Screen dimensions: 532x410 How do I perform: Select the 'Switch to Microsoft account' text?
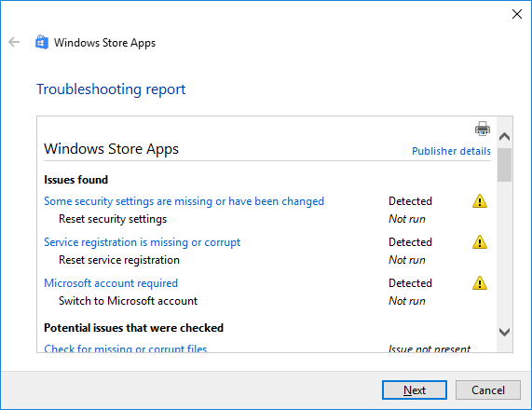click(128, 301)
